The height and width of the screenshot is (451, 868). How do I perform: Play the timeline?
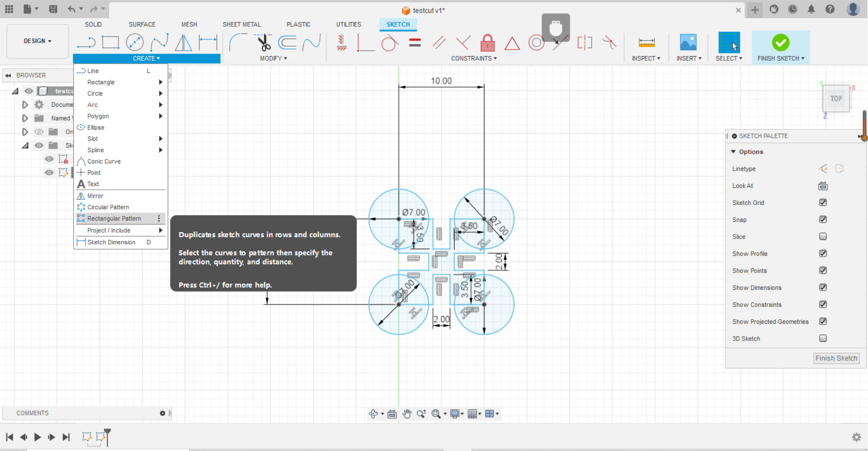click(x=38, y=437)
